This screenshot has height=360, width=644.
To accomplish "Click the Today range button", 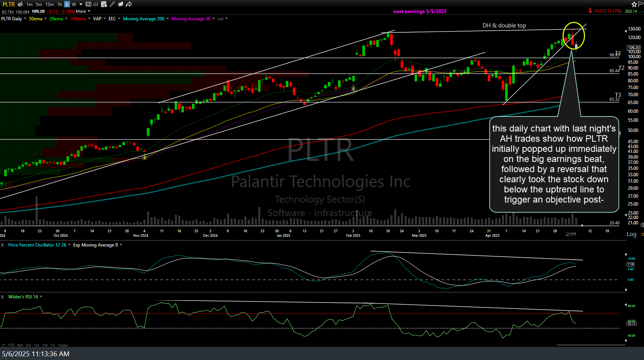I will click(x=63, y=345).
